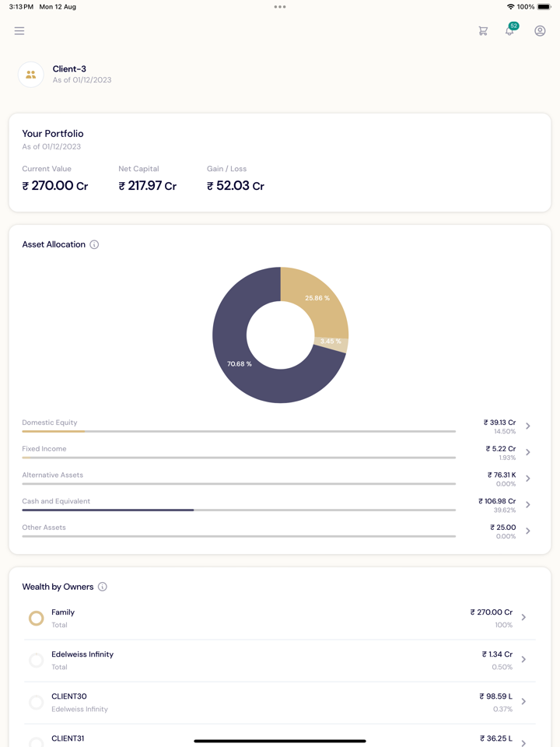Show Wealth by Owners info tooltip
This screenshot has height=747, width=560.
pos(103,587)
